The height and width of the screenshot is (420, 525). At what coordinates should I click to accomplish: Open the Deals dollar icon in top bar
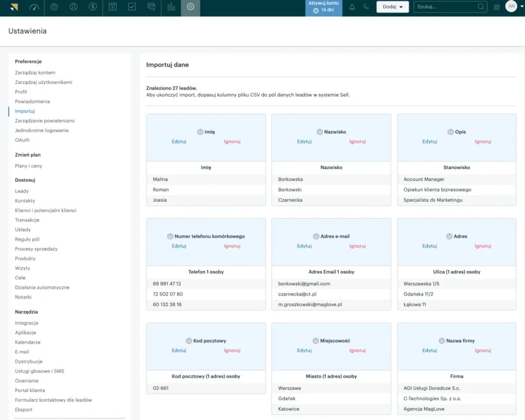tap(93, 7)
